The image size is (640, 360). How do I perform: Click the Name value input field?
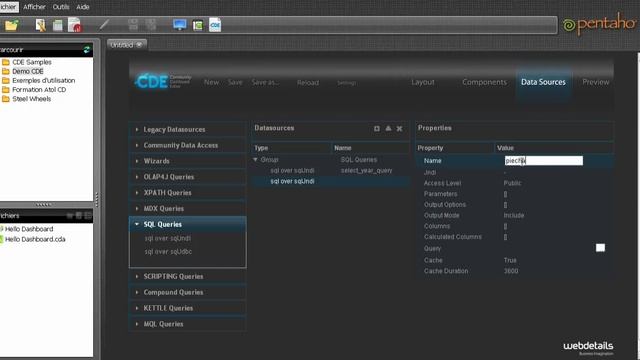point(544,161)
